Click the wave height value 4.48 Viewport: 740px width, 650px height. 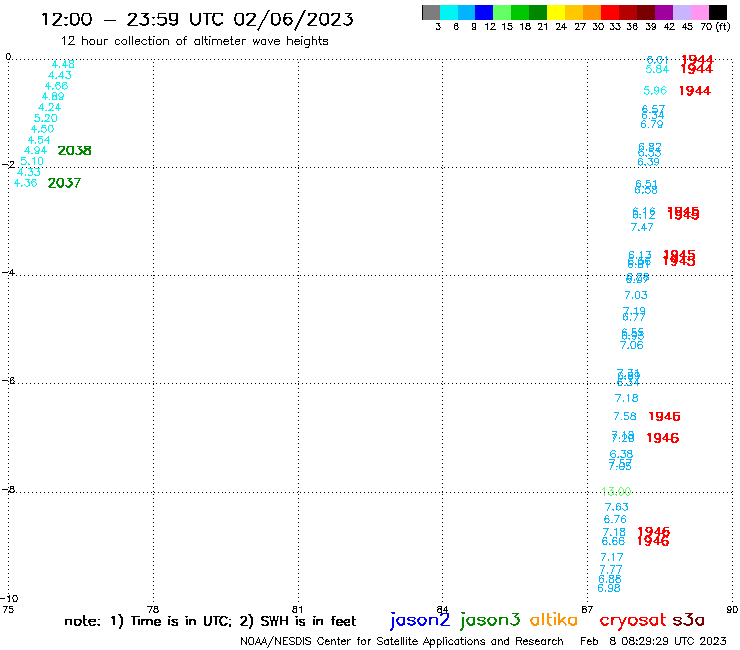pyautogui.click(x=63, y=64)
